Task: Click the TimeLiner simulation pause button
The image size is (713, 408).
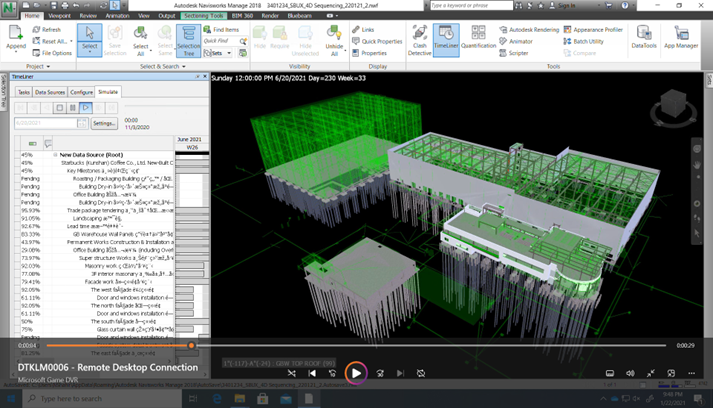Action: [x=72, y=108]
